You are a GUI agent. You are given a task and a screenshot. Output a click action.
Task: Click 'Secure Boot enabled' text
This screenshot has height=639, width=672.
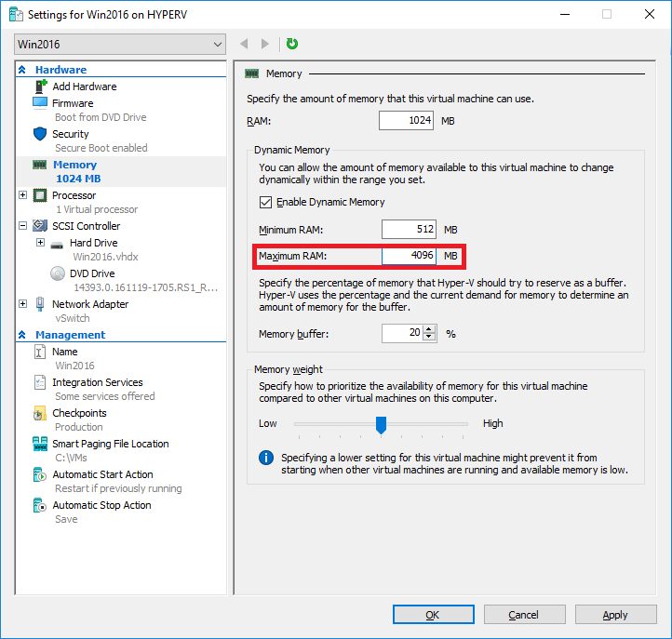click(101, 148)
